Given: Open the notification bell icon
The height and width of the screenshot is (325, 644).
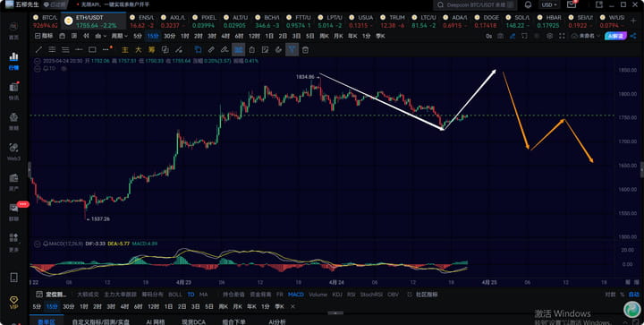Looking at the screenshot, I should [529, 5].
